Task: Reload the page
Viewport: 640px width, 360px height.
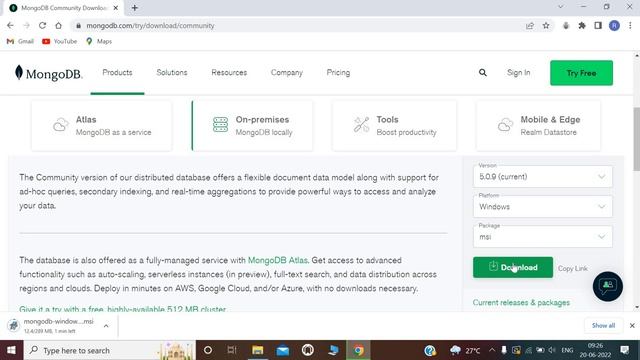Action: click(x=42, y=25)
